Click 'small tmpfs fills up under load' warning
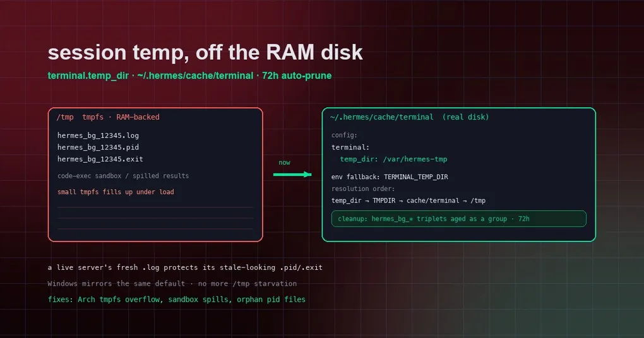 (116, 192)
